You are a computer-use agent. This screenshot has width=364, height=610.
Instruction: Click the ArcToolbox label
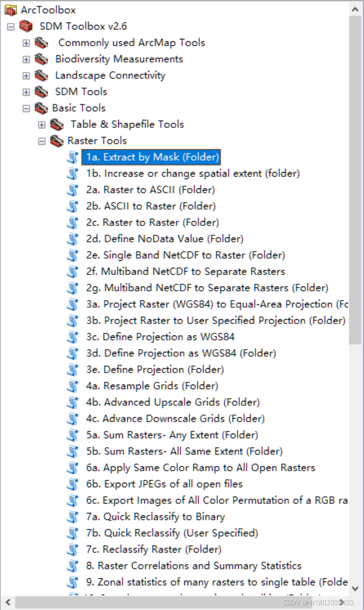click(48, 10)
